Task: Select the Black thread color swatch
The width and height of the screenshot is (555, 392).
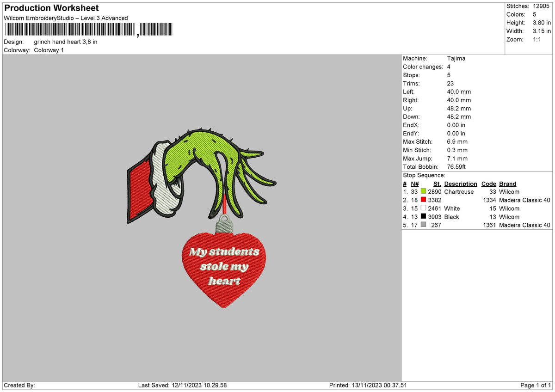Action: tap(423, 217)
